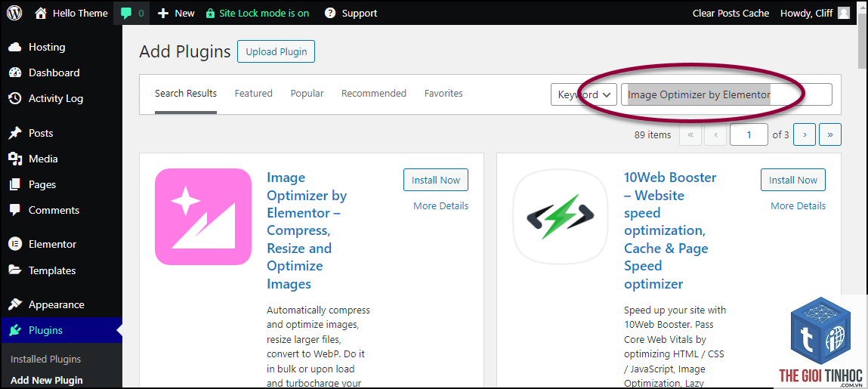Click the current page number field
The image size is (868, 389).
coord(749,134)
